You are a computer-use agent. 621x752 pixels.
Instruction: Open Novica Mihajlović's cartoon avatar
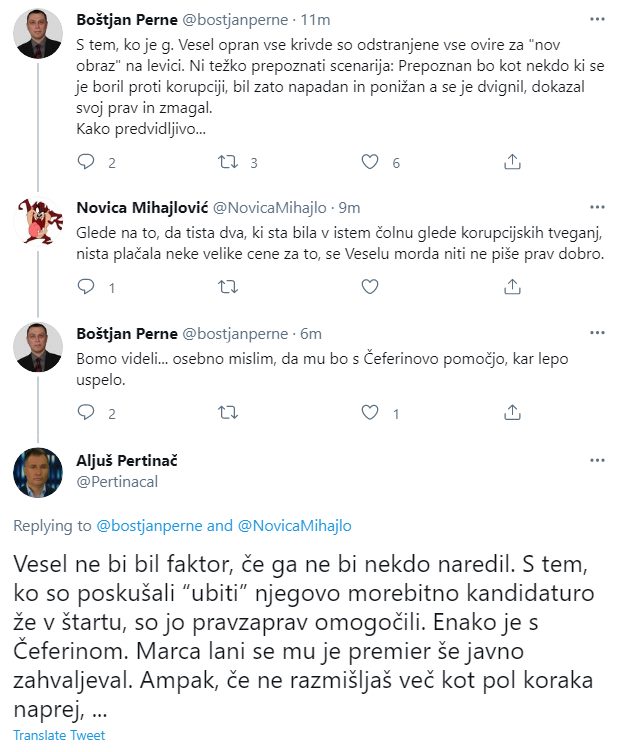coord(38,220)
